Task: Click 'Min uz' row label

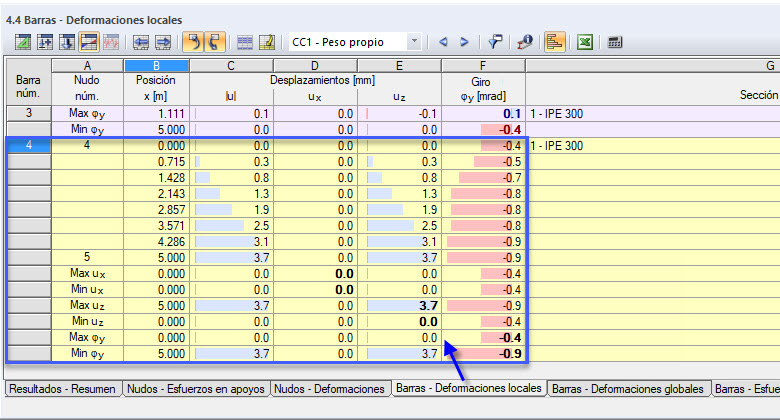Action: (87, 321)
